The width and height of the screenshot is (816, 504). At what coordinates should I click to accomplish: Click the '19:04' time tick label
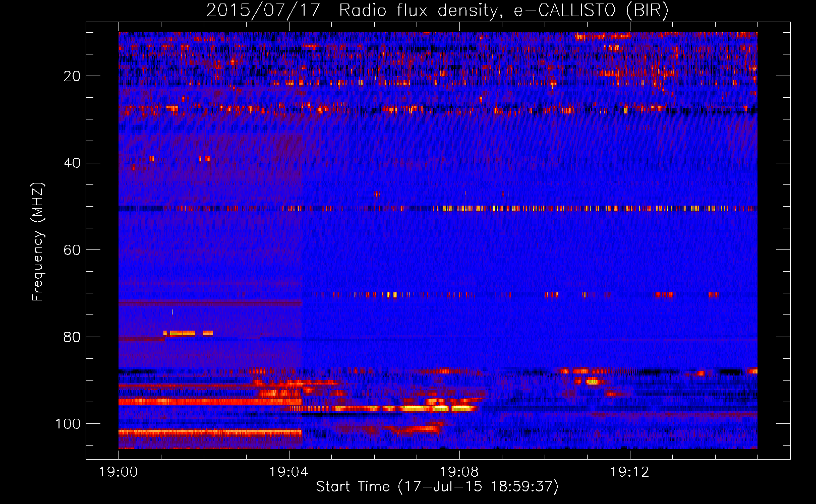(x=289, y=472)
